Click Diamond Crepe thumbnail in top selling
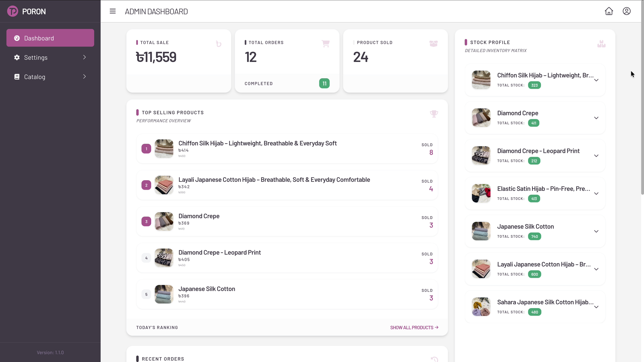 point(164,221)
